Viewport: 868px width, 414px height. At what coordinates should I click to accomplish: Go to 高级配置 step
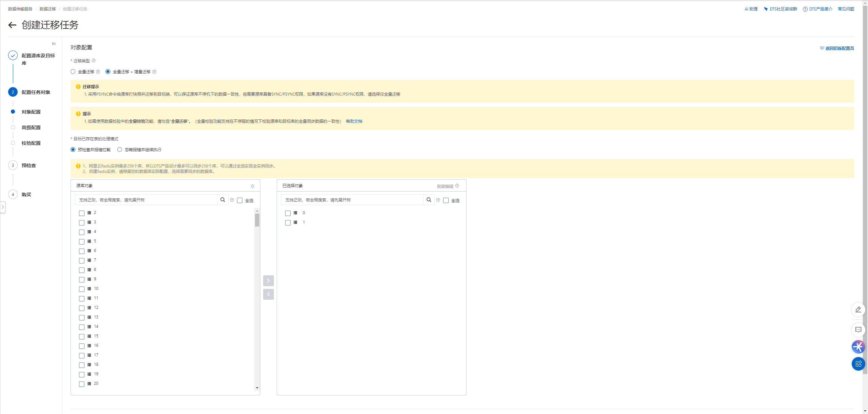pyautogui.click(x=31, y=127)
